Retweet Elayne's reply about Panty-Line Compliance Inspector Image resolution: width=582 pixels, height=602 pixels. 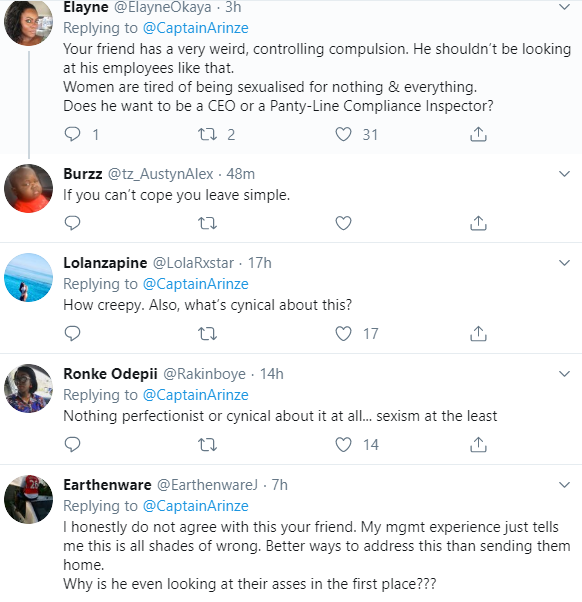click(x=207, y=134)
